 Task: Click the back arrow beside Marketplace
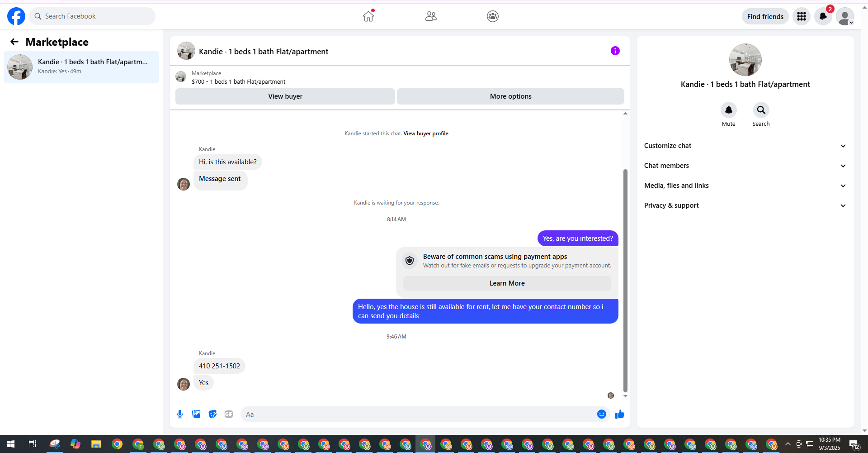pyautogui.click(x=14, y=42)
